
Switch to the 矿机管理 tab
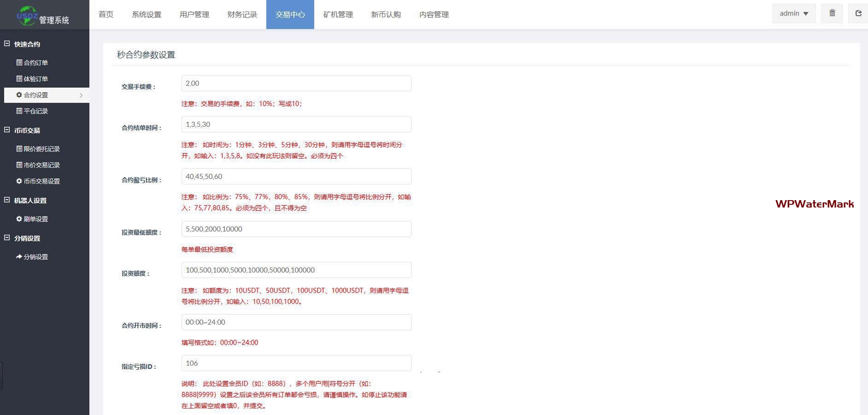point(338,15)
